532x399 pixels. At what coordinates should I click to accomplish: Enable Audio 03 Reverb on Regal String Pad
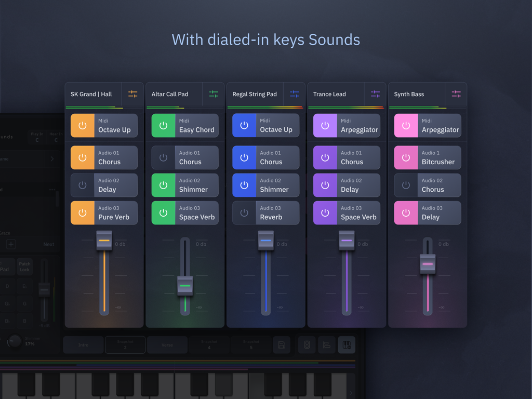click(244, 213)
